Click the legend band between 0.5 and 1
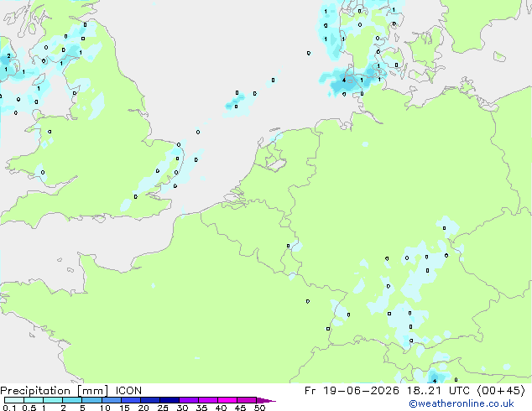This screenshot has height=411, width=532. pos(34,400)
